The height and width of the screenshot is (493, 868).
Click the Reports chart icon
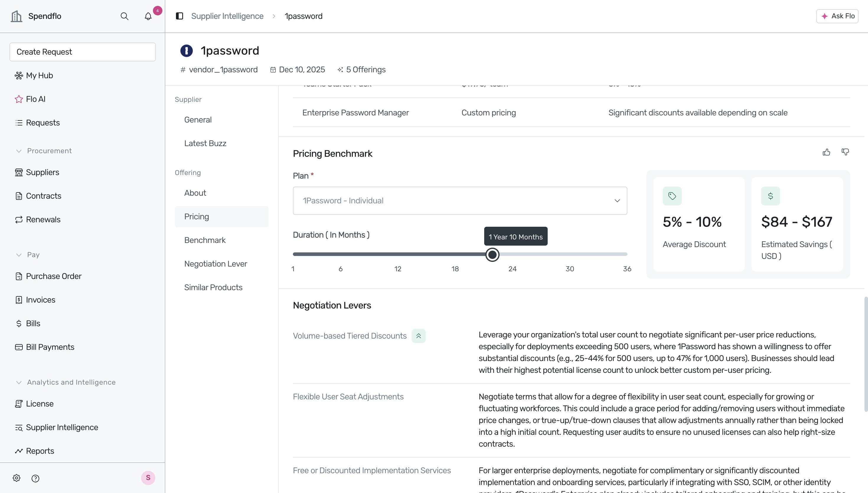[x=19, y=451]
